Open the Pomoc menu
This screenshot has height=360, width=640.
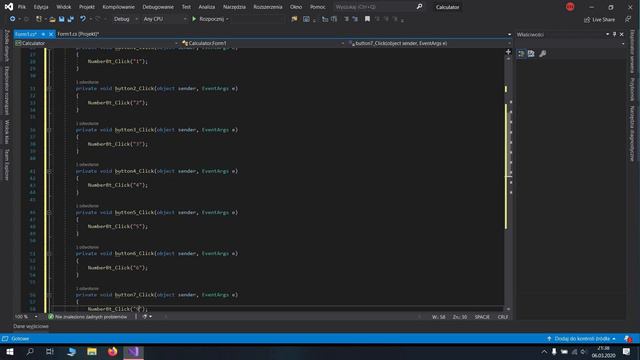coord(318,7)
